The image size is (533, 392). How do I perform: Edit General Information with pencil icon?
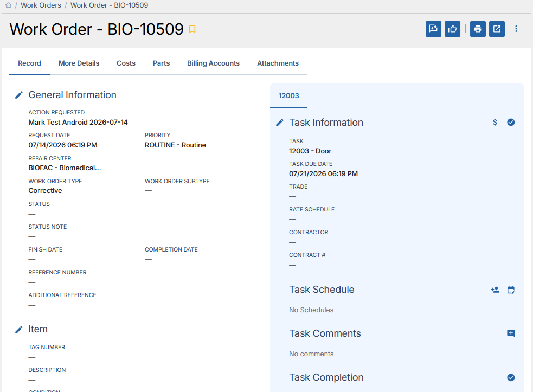[x=19, y=95]
